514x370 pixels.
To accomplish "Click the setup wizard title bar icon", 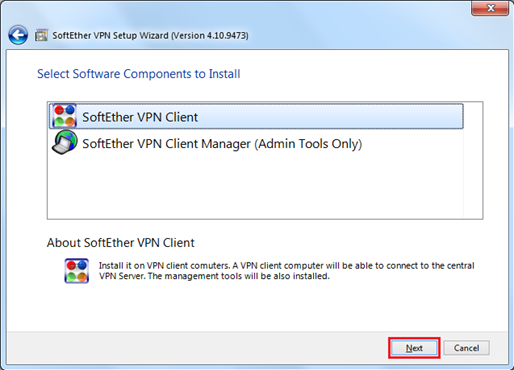I will 41,35.
